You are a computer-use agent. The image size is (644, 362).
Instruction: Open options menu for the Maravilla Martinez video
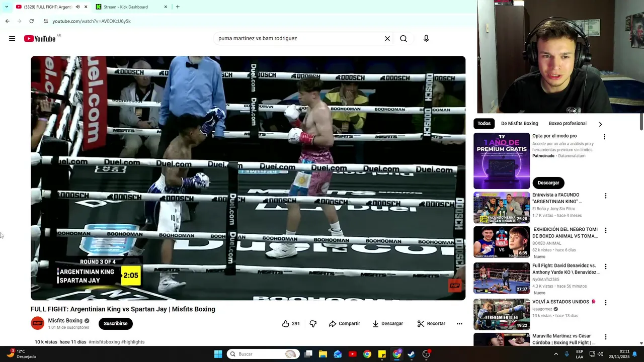coord(605,337)
